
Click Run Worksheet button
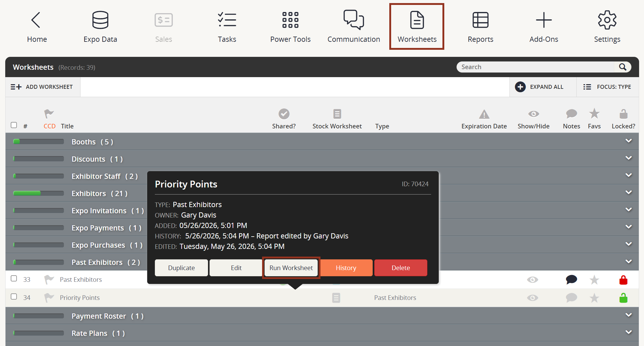[291, 268]
